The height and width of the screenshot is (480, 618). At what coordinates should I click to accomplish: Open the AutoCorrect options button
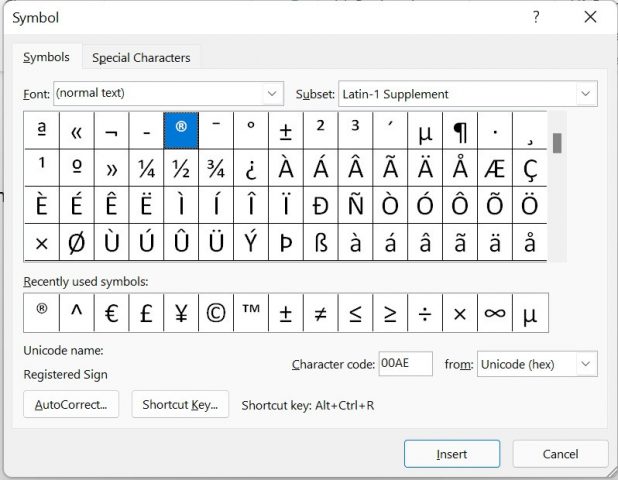pos(71,404)
